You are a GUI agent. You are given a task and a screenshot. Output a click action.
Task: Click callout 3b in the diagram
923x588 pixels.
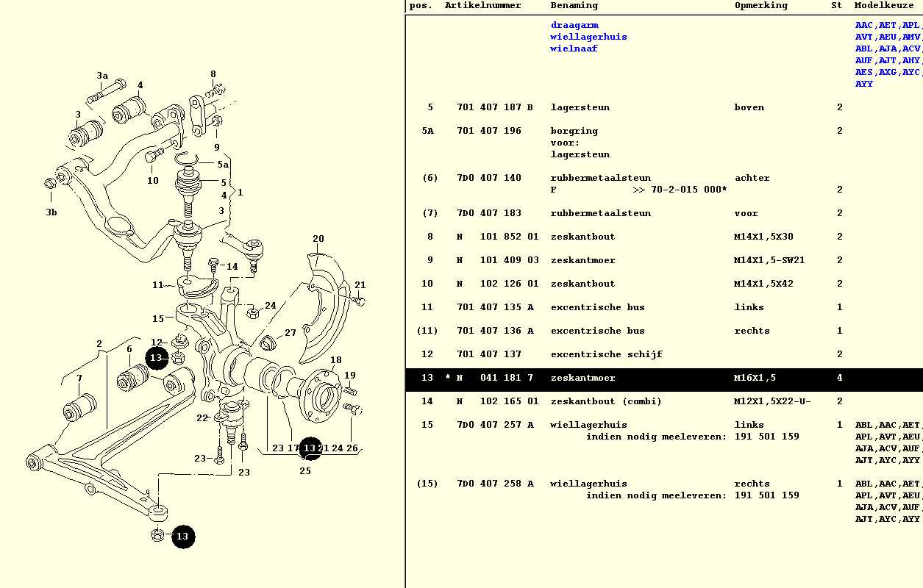pos(50,212)
